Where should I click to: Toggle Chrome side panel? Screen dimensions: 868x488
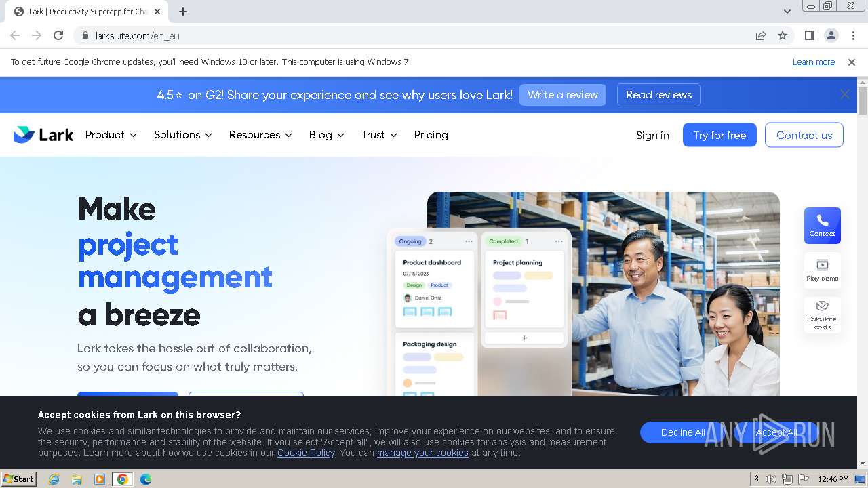pyautogui.click(x=810, y=35)
